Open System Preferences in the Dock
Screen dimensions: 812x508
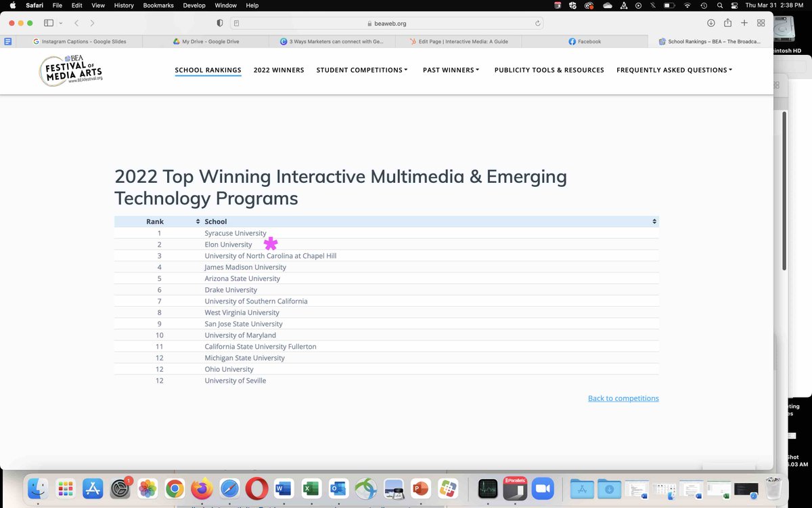coord(120,488)
